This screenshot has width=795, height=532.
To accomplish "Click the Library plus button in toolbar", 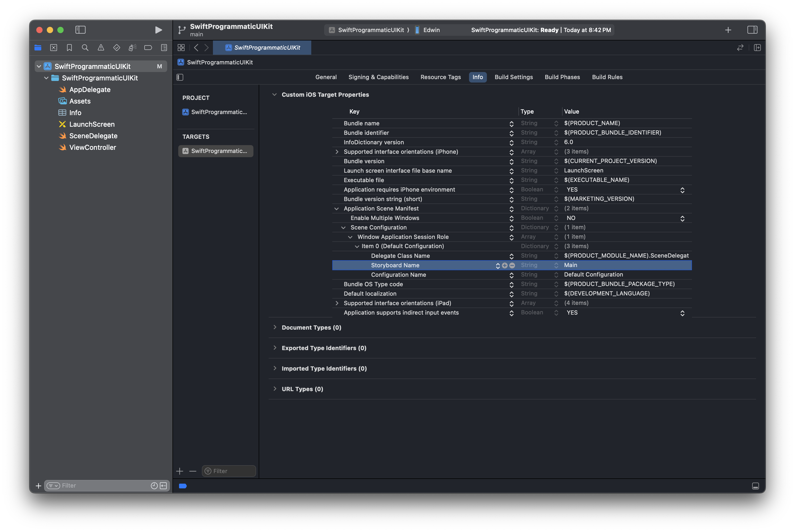I will [728, 30].
